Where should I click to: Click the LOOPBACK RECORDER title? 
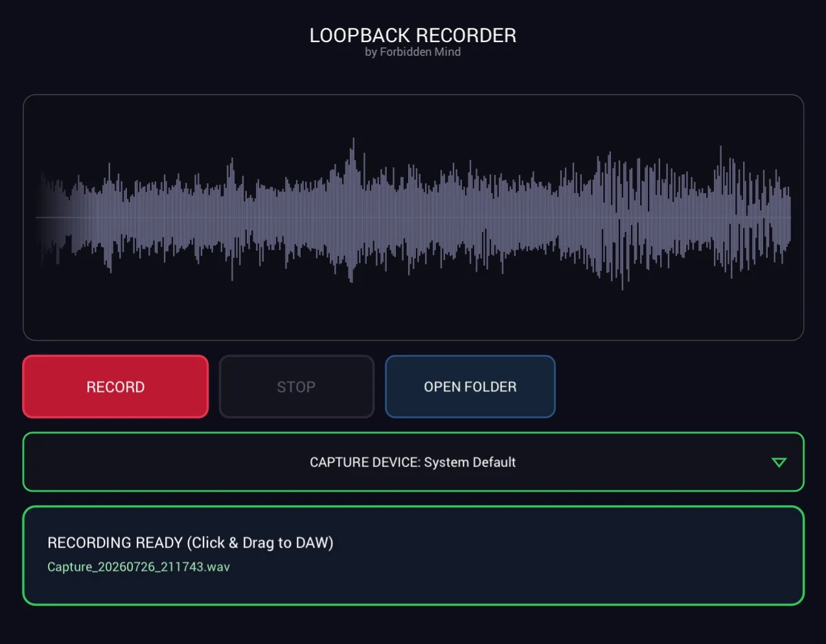(x=413, y=35)
